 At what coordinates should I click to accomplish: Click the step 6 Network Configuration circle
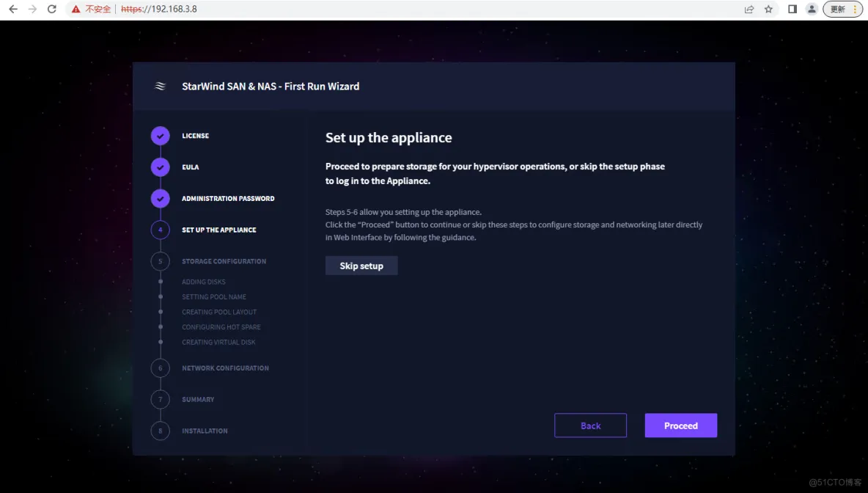[x=161, y=368]
